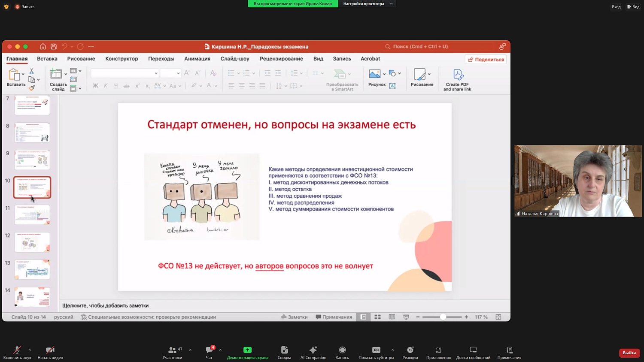
Task: Switch to the Анимация ribbon tab
Action: pyautogui.click(x=197, y=59)
